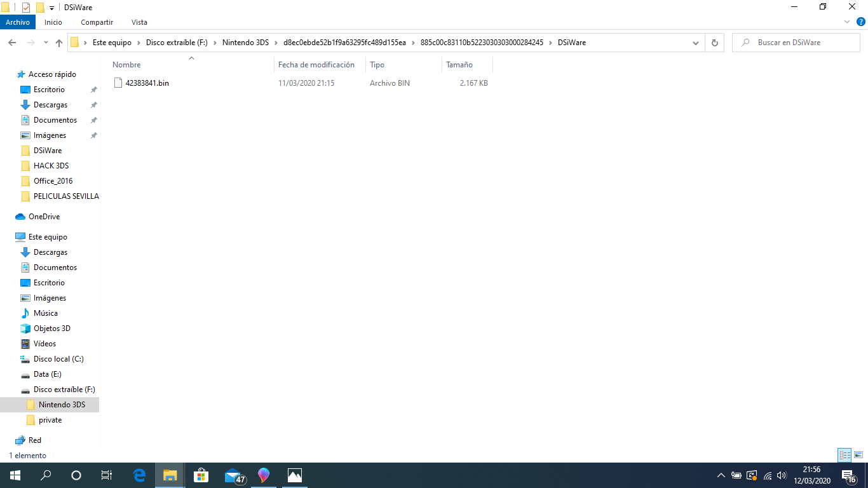This screenshot has height=488, width=868.
Task: Open the private folder in tree
Action: (x=50, y=420)
